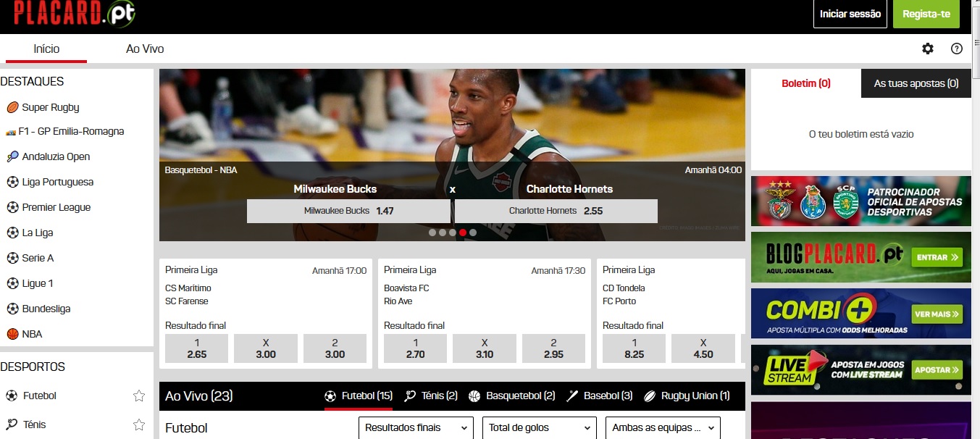Click the NBA basketball icon

[12, 334]
